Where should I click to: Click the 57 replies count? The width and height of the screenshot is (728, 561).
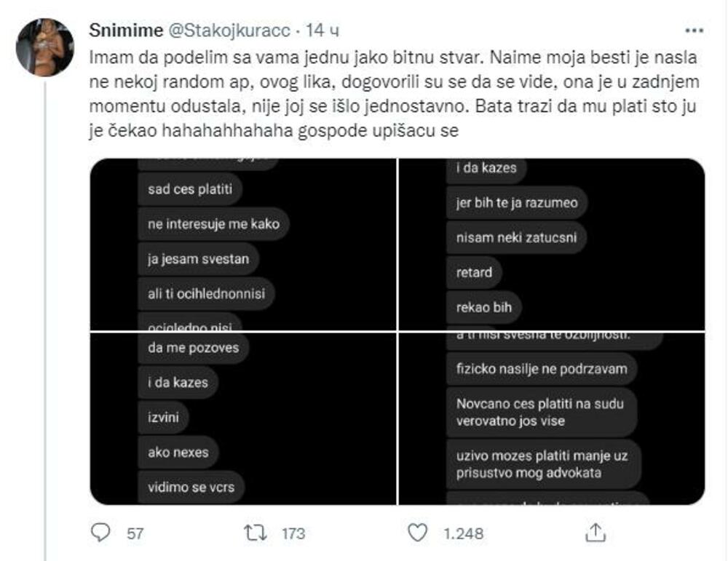(135, 533)
